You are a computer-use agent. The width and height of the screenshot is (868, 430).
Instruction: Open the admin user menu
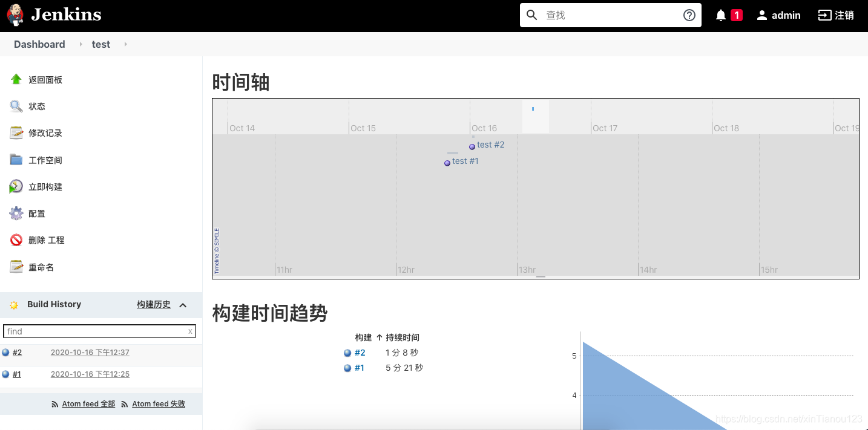(x=779, y=15)
